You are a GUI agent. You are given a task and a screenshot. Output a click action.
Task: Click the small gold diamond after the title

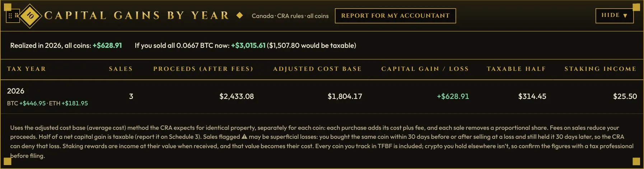click(240, 15)
